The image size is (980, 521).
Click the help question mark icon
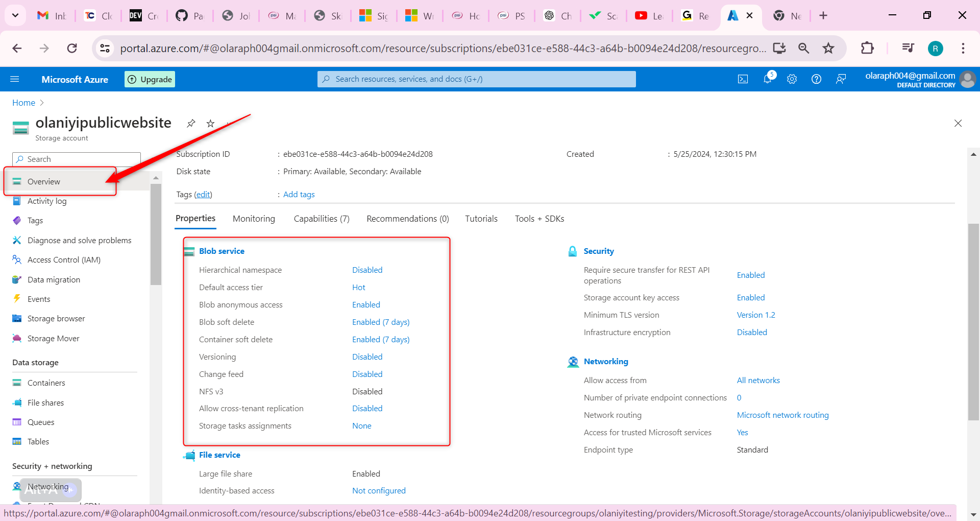pyautogui.click(x=816, y=79)
